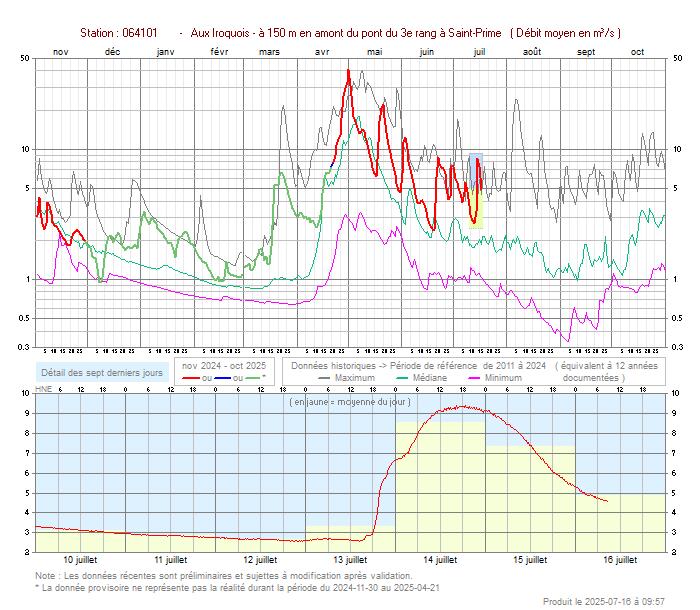This screenshot has width=700, height=610.
Task: Click 'Produit le 2025-07-16 à 09:57' timestamp
Action: point(604,602)
